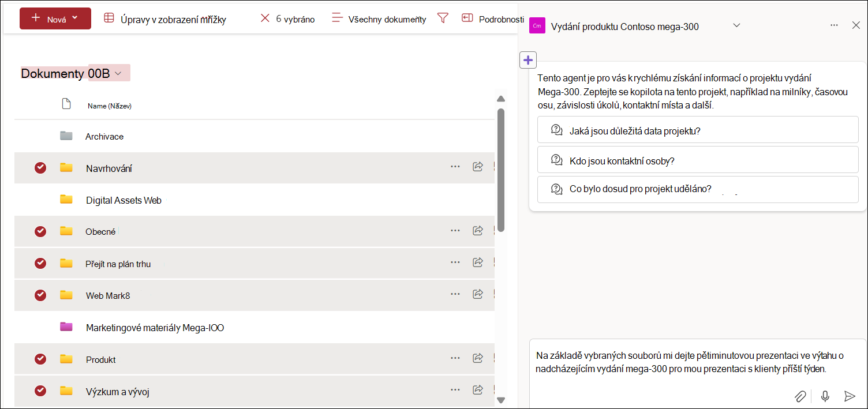The image size is (868, 409).
Task: Click the Nová (New) button
Action: 55,18
